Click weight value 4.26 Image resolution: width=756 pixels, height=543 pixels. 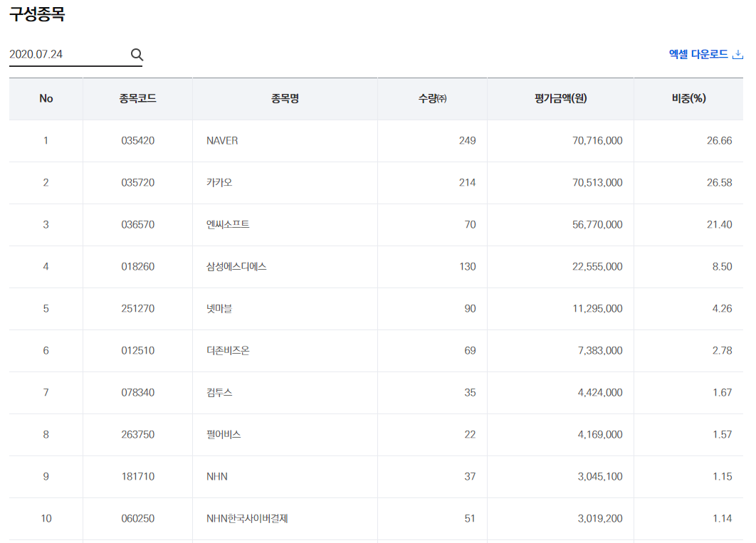pyautogui.click(x=723, y=308)
